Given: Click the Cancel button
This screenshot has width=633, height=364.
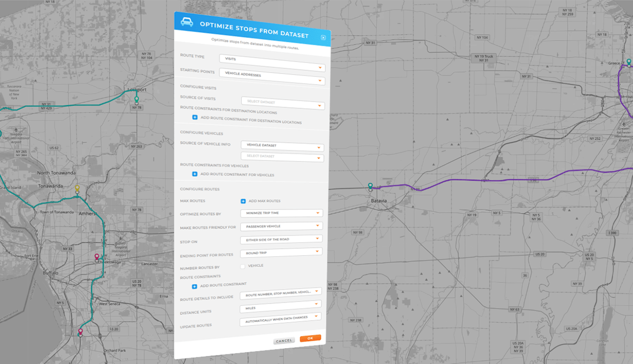Looking at the screenshot, I should coord(284,340).
